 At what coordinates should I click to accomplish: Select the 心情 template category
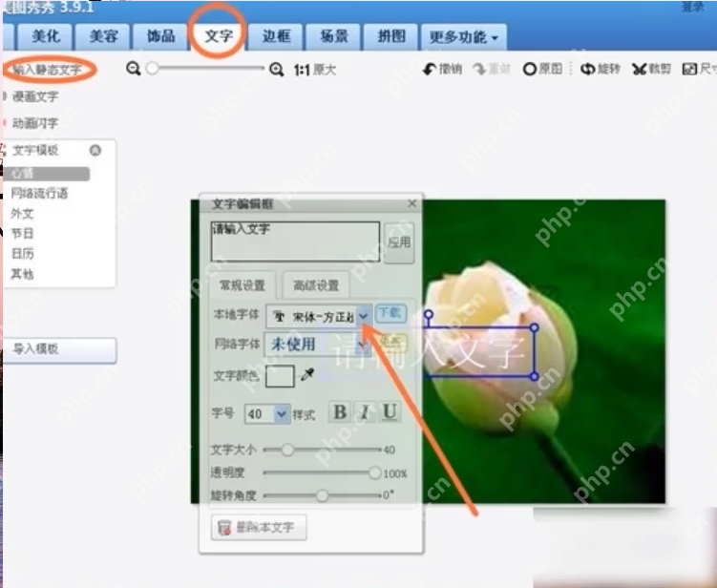(49, 174)
